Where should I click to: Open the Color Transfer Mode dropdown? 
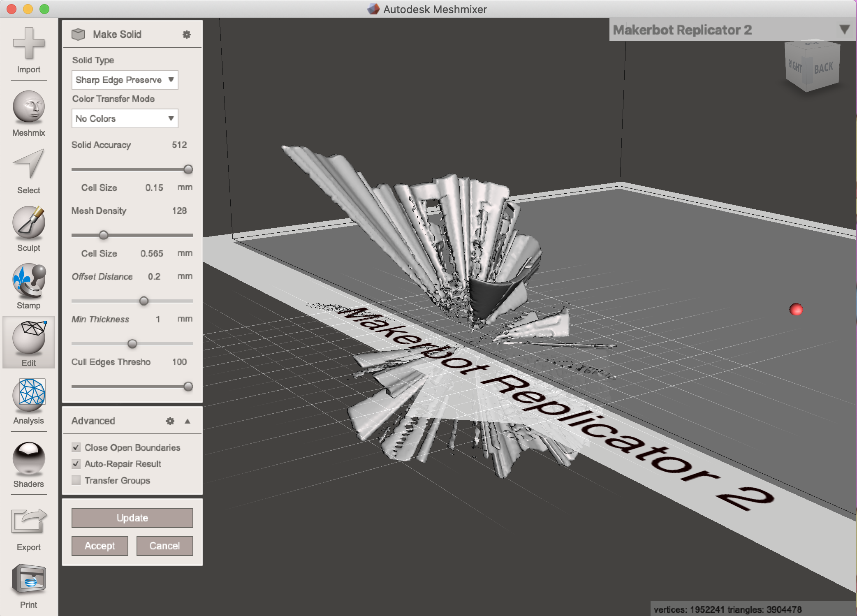tap(125, 118)
